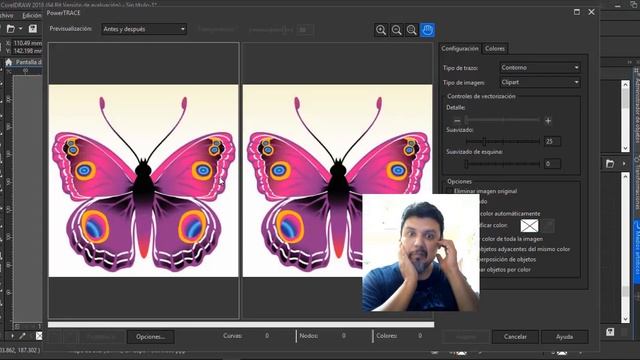The image size is (640, 360).
Task: Click the home icon beside Pantalla tab
Action: coord(9,62)
